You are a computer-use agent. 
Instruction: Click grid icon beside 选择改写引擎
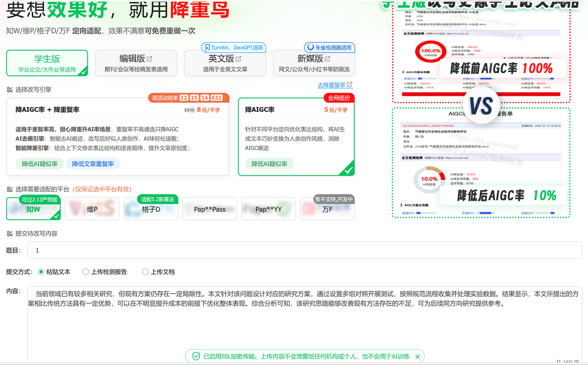pyautogui.click(x=10, y=90)
